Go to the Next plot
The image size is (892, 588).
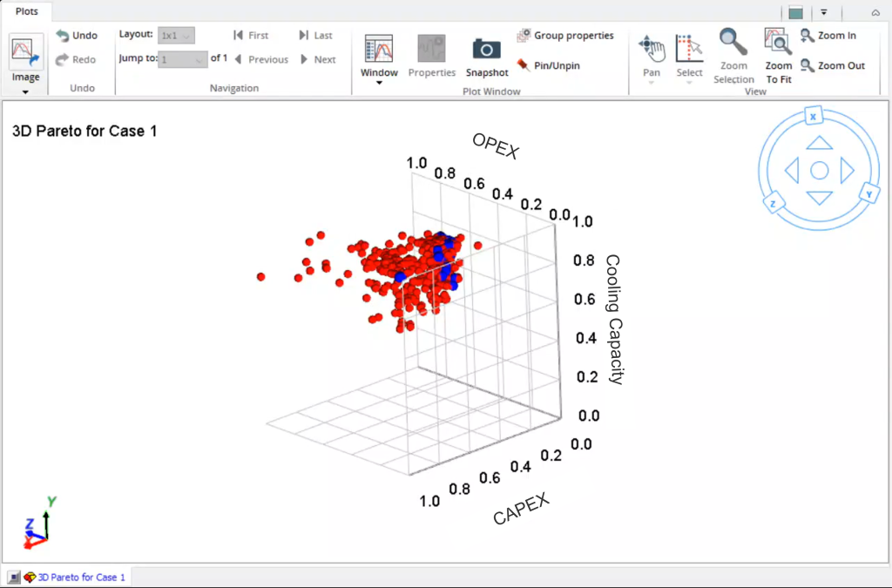[318, 59]
